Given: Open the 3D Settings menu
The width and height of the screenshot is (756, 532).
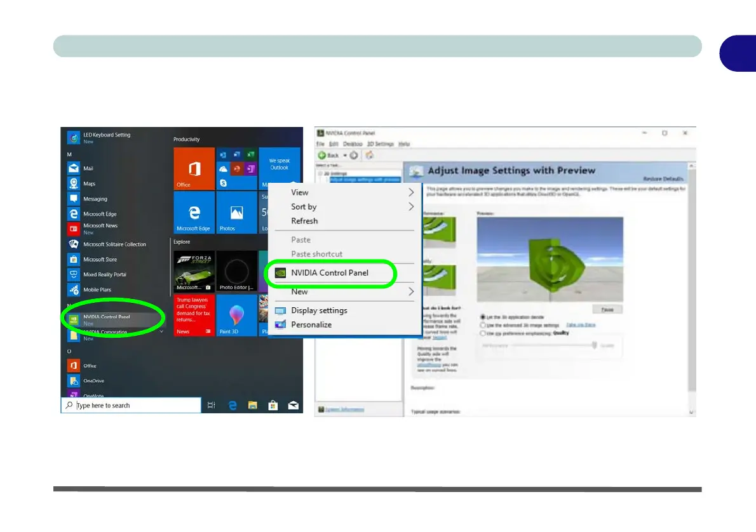Looking at the screenshot, I should click(x=381, y=143).
